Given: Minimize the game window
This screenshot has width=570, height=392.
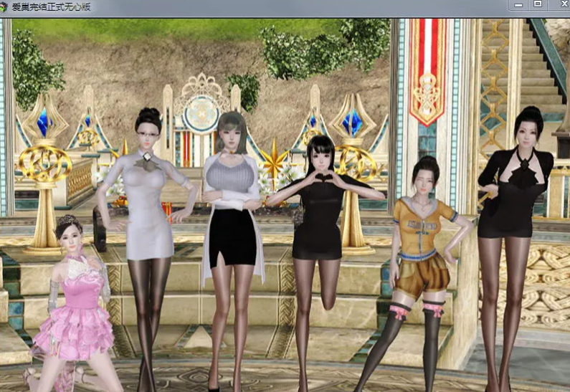Looking at the screenshot, I should click(519, 5).
